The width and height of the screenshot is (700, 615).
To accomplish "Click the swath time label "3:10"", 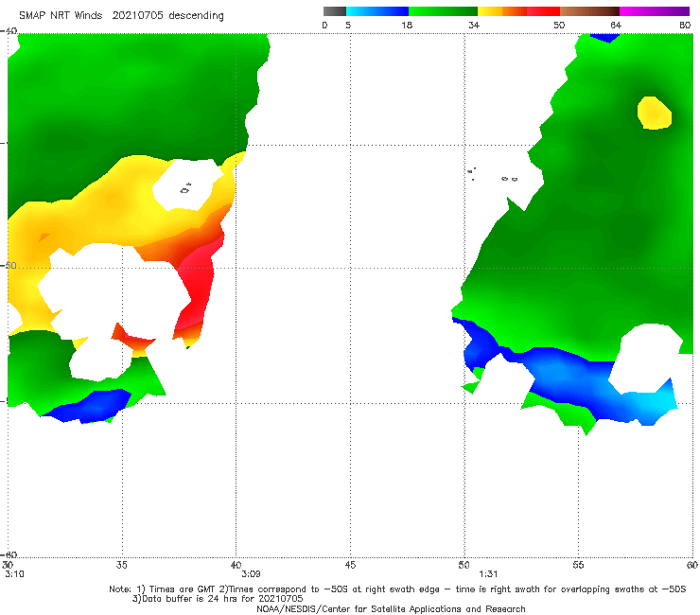I will pos(14,574).
